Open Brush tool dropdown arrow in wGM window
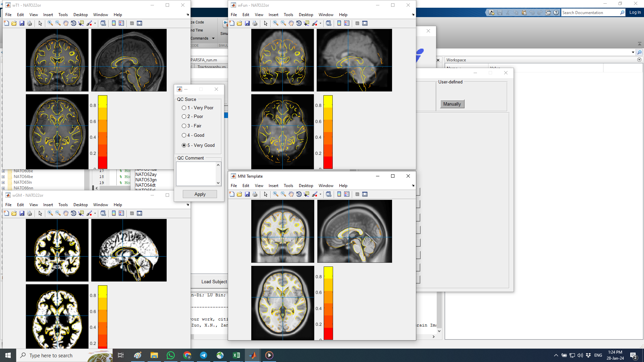The image size is (644, 362). pos(95,214)
